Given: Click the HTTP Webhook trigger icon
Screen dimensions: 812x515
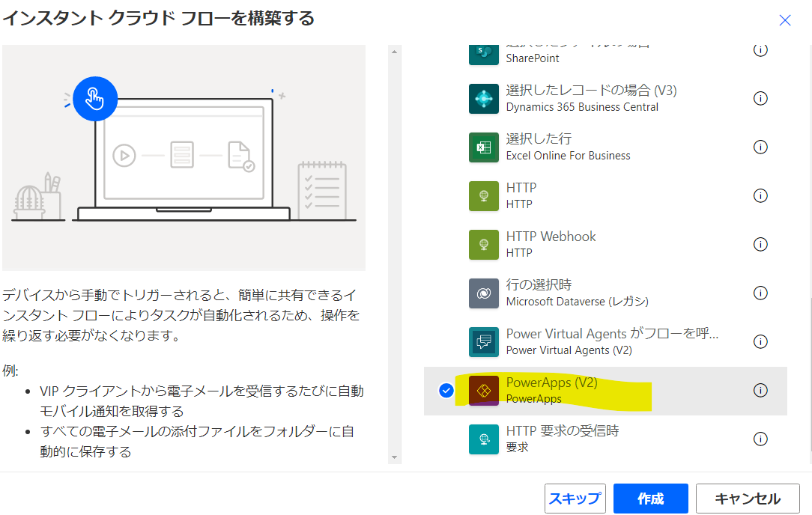Looking at the screenshot, I should point(484,244).
